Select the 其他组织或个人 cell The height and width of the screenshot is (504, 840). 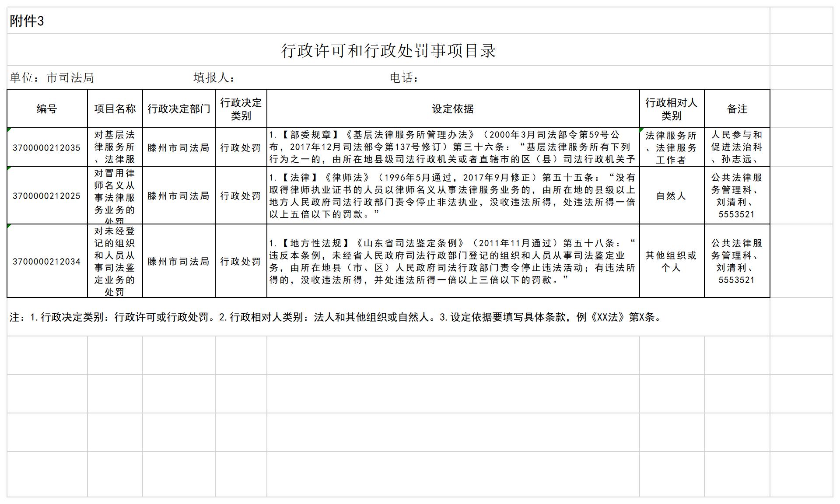point(671,261)
